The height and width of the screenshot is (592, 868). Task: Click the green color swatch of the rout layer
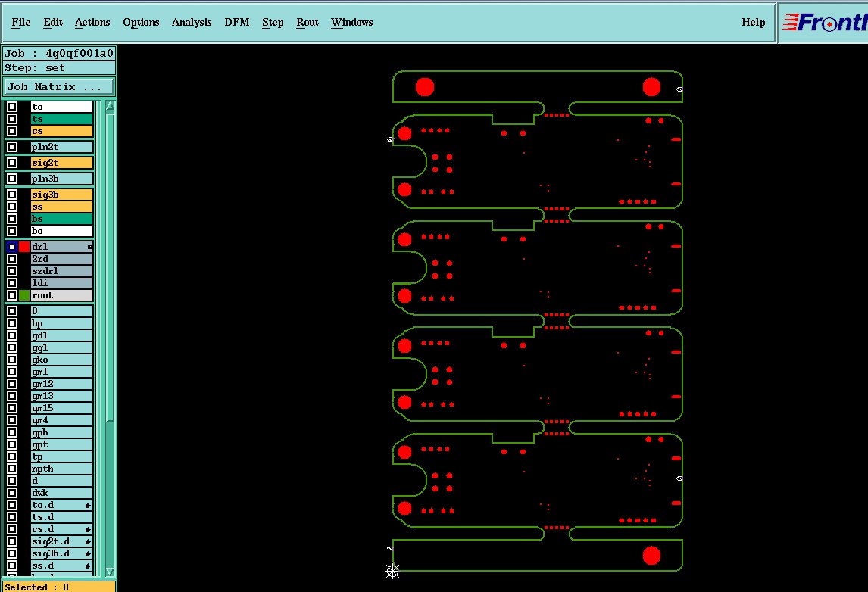click(x=24, y=295)
